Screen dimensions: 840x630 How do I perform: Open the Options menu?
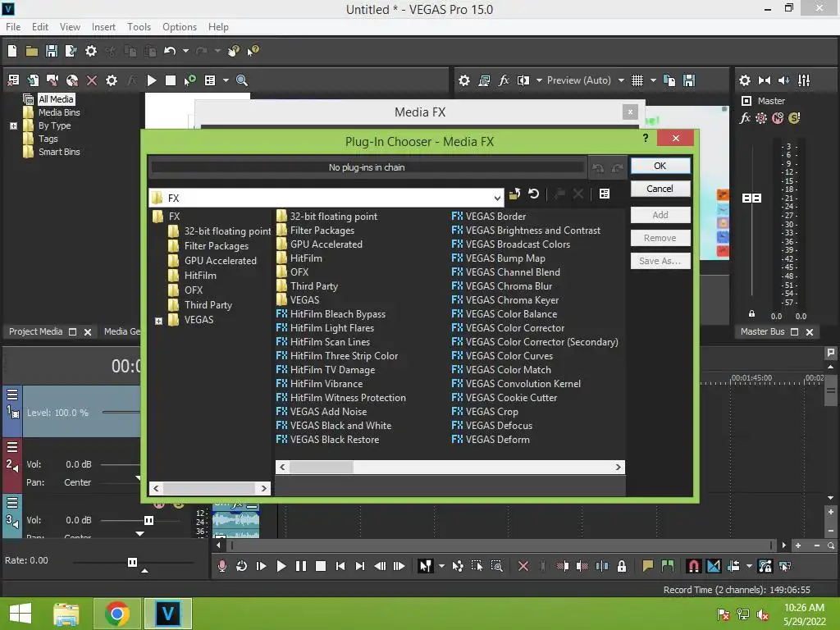pyautogui.click(x=180, y=27)
